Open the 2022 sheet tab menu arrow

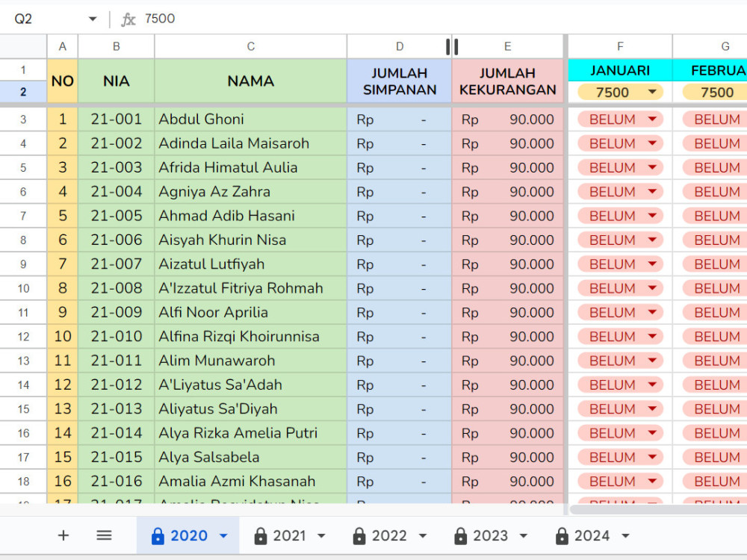click(423, 536)
